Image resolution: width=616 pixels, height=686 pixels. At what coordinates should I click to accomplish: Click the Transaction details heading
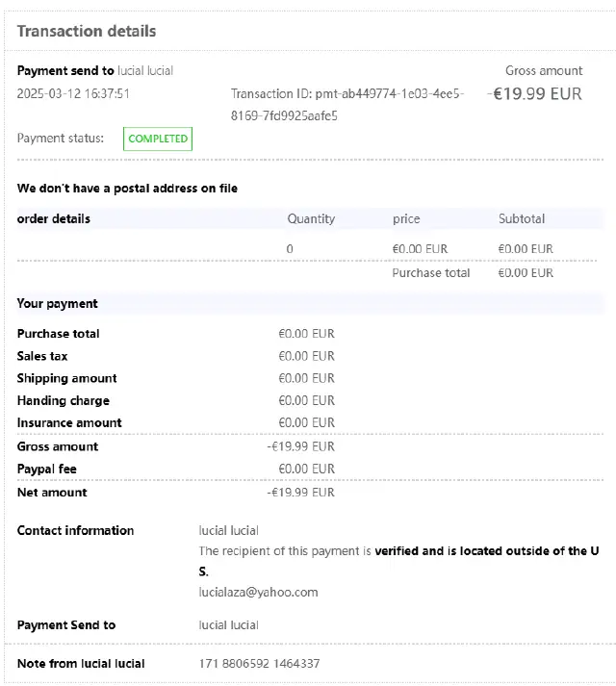pyautogui.click(x=87, y=31)
